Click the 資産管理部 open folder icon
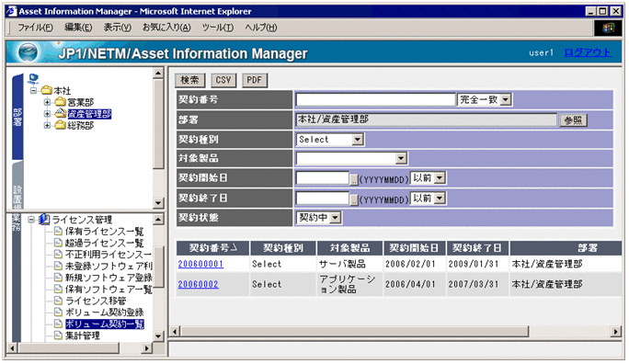This screenshot has width=629, height=364. point(60,113)
